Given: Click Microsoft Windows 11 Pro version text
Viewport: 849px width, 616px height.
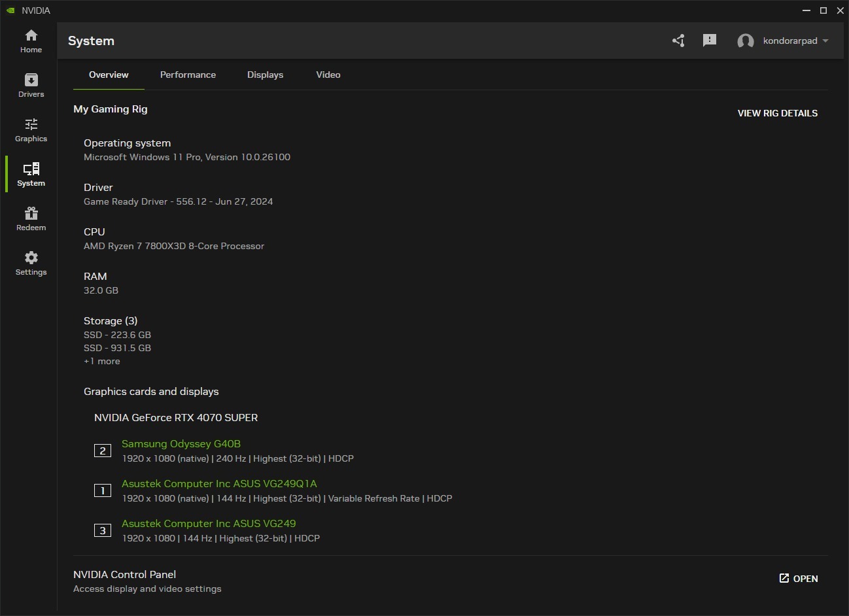Looking at the screenshot, I should coord(187,157).
